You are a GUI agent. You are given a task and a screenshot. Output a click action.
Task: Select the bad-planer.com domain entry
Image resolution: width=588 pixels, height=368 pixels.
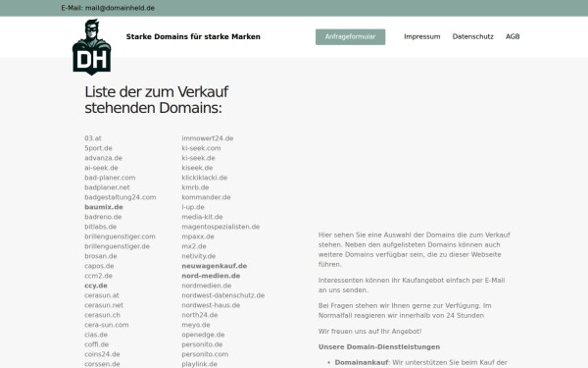point(110,178)
